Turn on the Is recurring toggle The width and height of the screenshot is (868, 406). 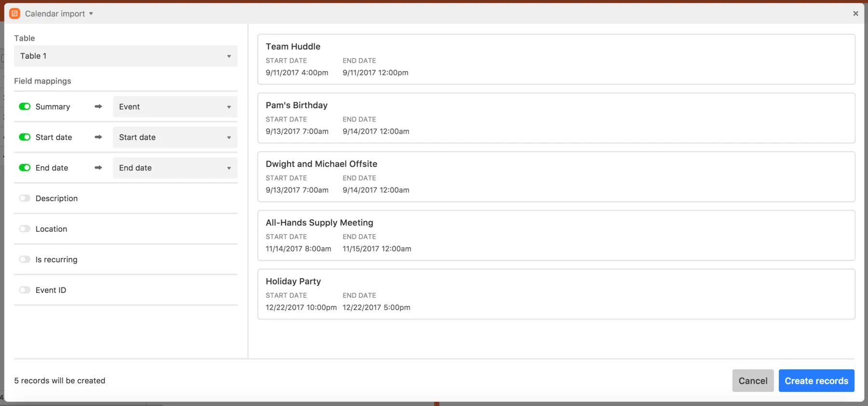[25, 259]
